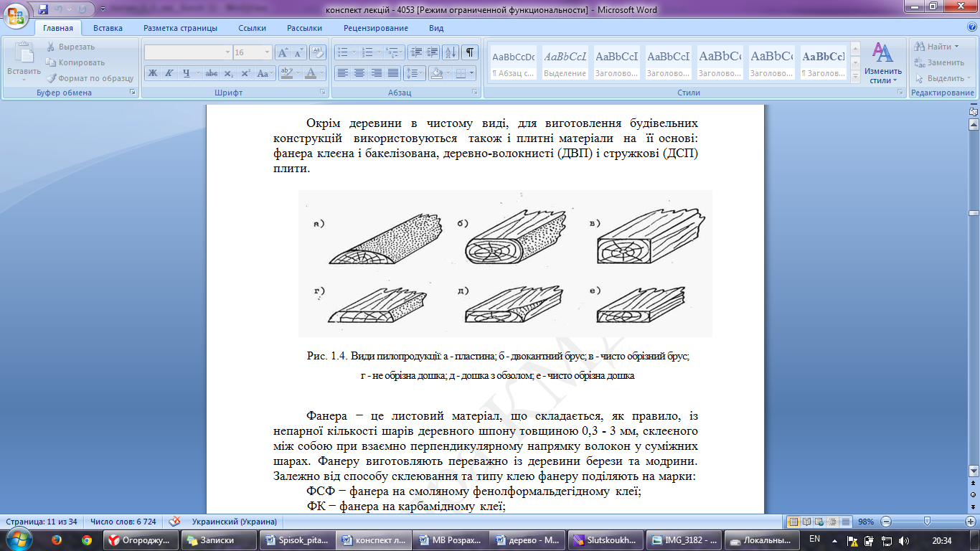The image size is (980, 551).
Task: Justify text with full-width alignment icon
Action: 392,73
